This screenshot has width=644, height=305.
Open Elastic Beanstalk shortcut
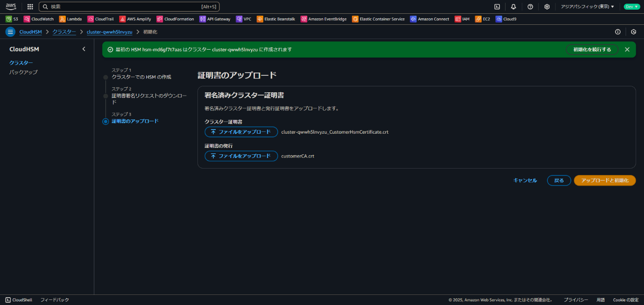click(x=276, y=19)
